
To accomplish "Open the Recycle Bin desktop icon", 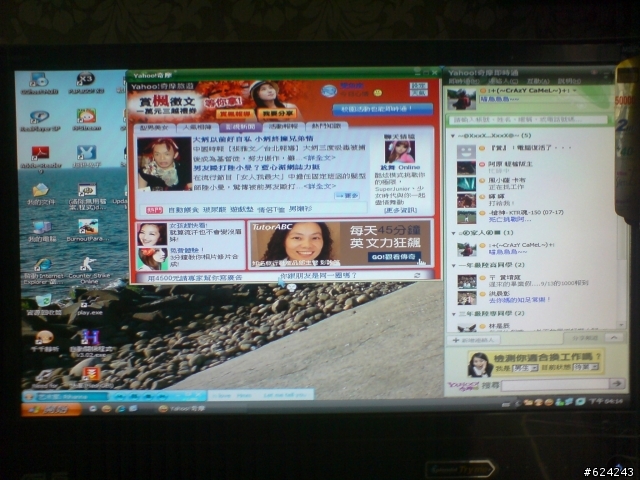I will 44,305.
